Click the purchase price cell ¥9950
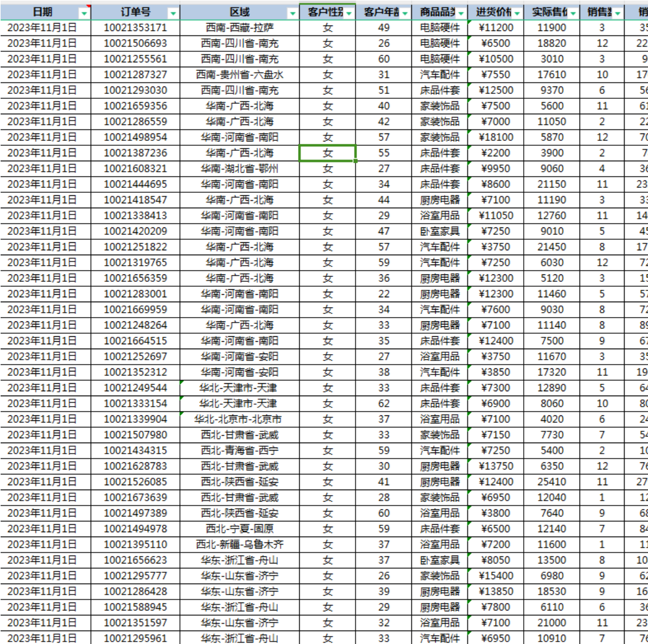Viewport: 648px width, 644px height. click(496, 169)
